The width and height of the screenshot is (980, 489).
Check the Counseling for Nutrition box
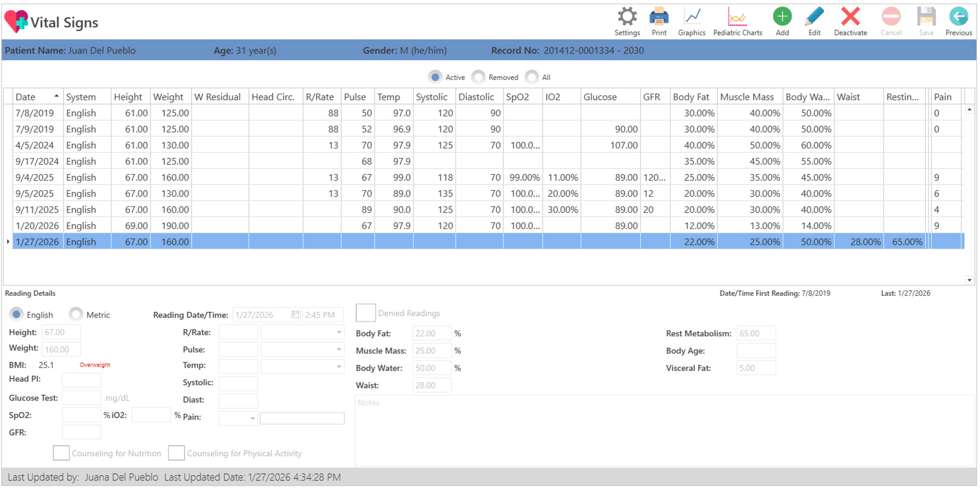pyautogui.click(x=61, y=453)
